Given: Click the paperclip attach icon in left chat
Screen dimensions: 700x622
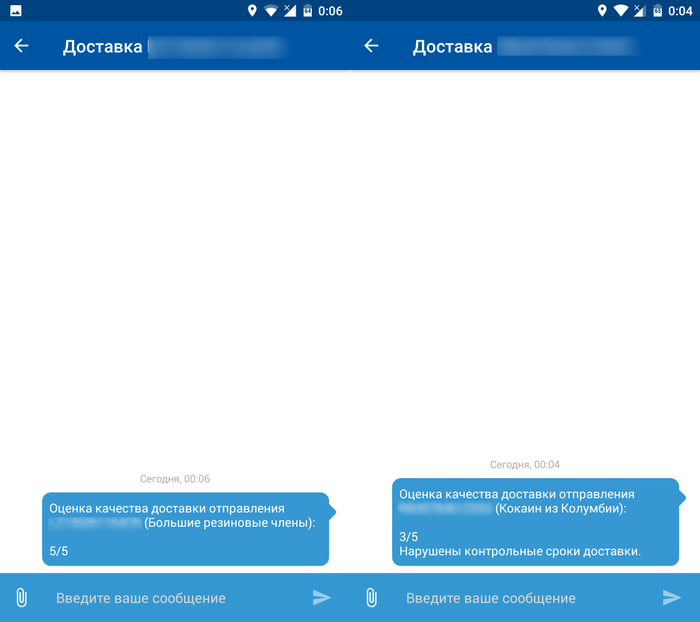Looking at the screenshot, I should pyautogui.click(x=21, y=598).
